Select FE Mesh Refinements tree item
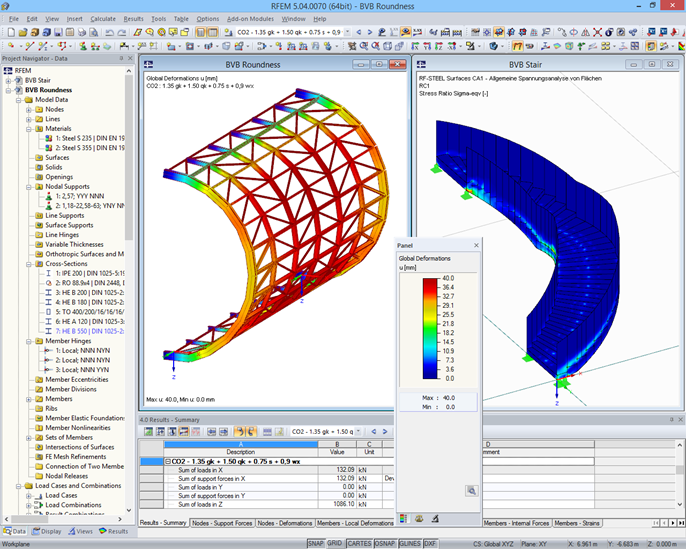This screenshot has width=686, height=549. pyautogui.click(x=76, y=457)
